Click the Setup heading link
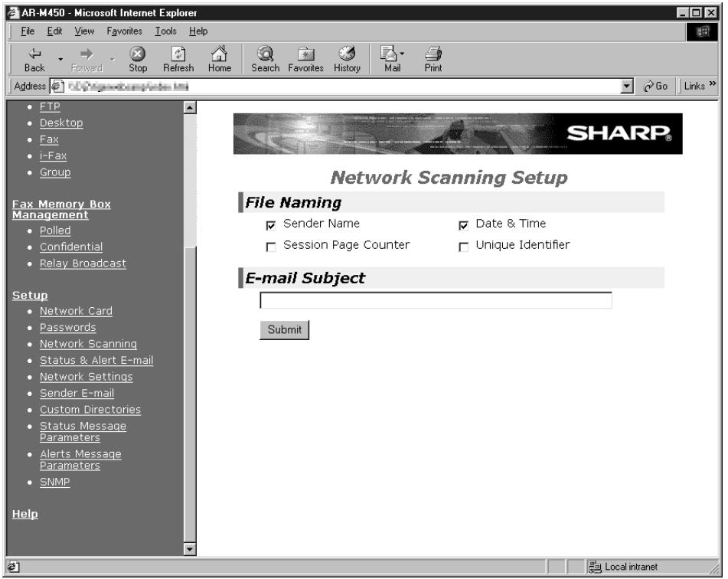This screenshot has width=728, height=579. pyautogui.click(x=30, y=295)
